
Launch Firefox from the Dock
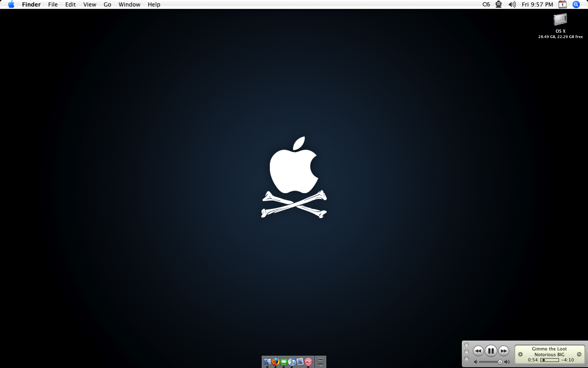tap(276, 361)
